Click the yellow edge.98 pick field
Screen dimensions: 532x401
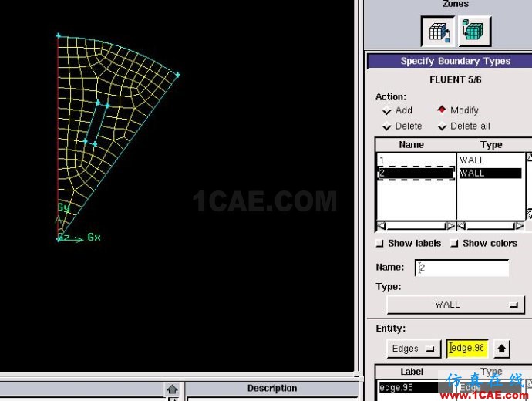tap(467, 349)
